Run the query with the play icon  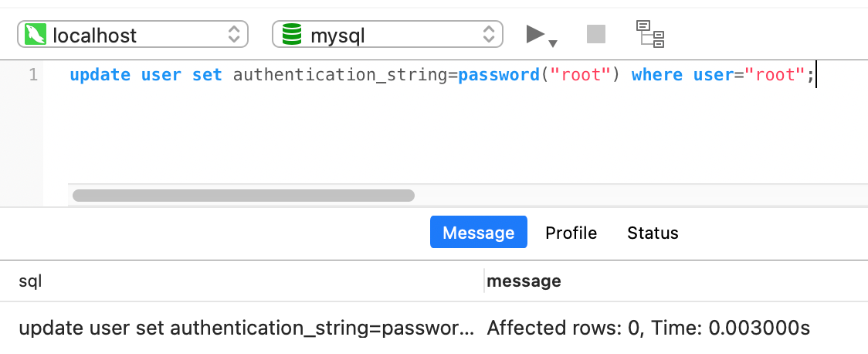(x=535, y=34)
